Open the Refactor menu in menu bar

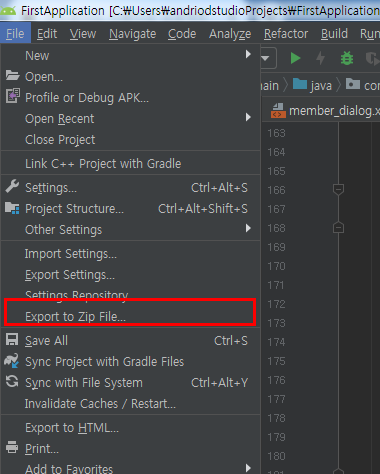click(x=286, y=34)
